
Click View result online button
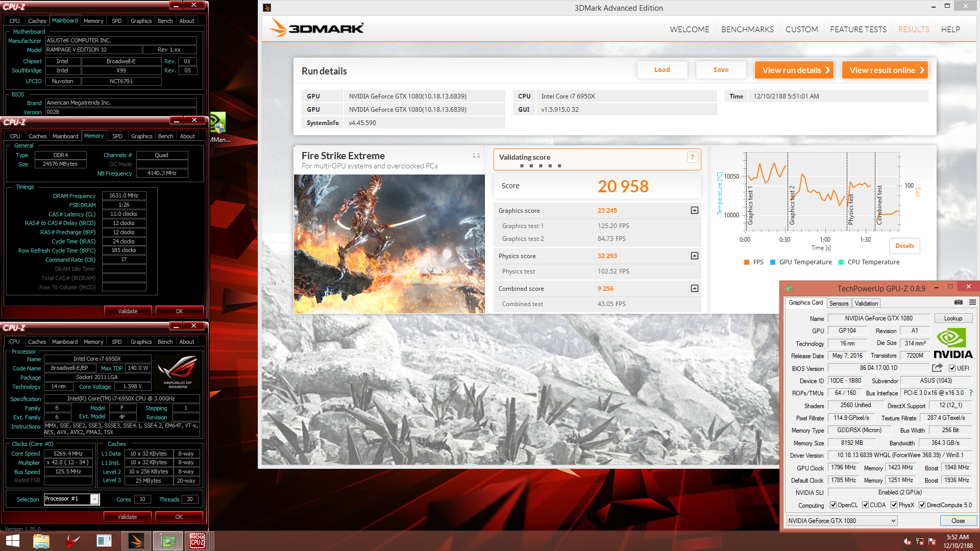(885, 70)
